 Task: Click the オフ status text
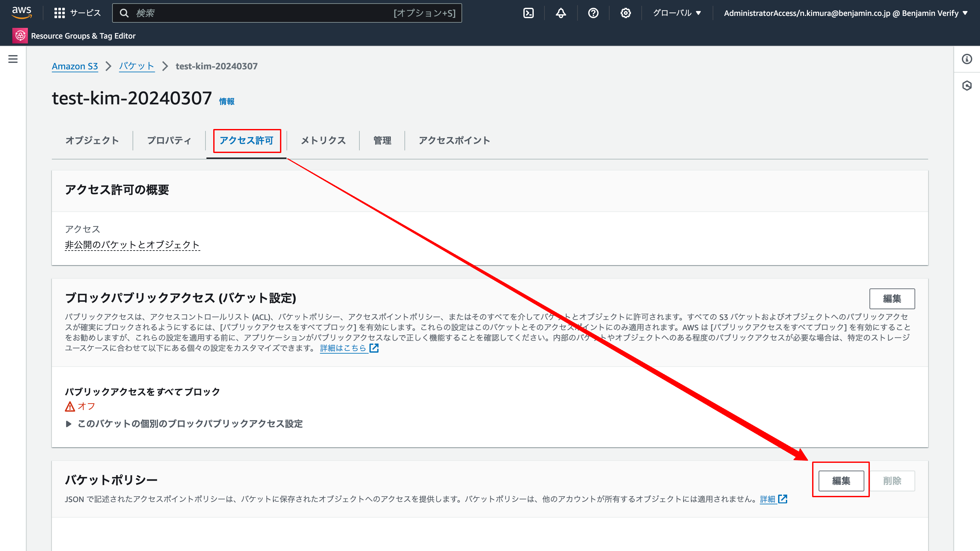[86, 406]
